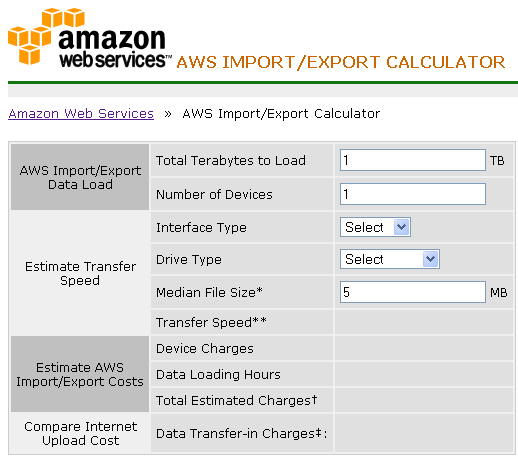This screenshot has height=456, width=518.
Task: Expand the Drive Type select menu
Action: coord(390,259)
